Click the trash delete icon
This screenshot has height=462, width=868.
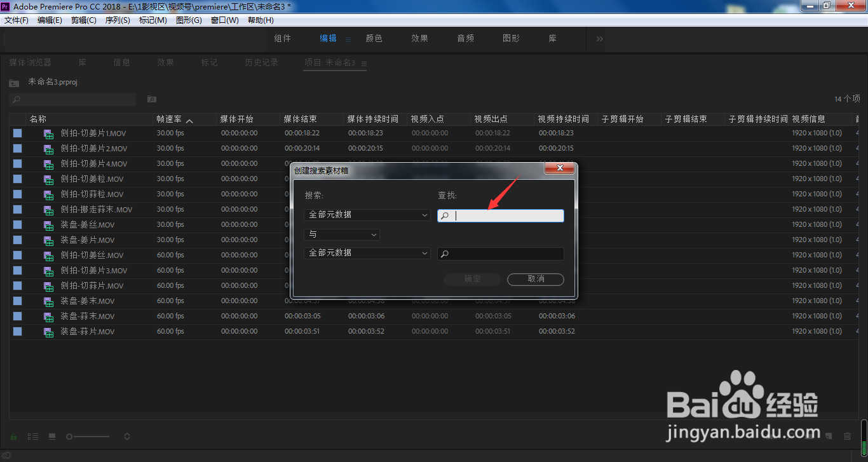[847, 437]
